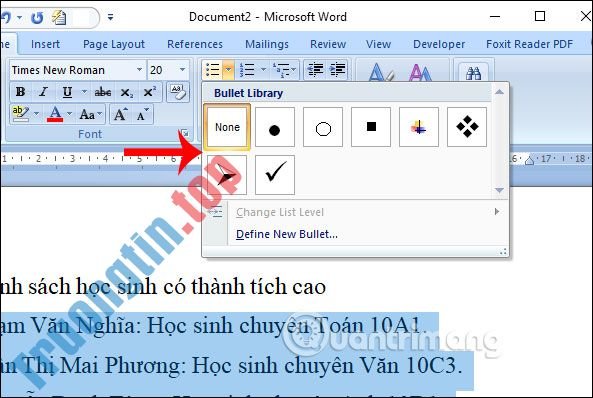Open the Review tab
593x398 pixels.
[328, 44]
